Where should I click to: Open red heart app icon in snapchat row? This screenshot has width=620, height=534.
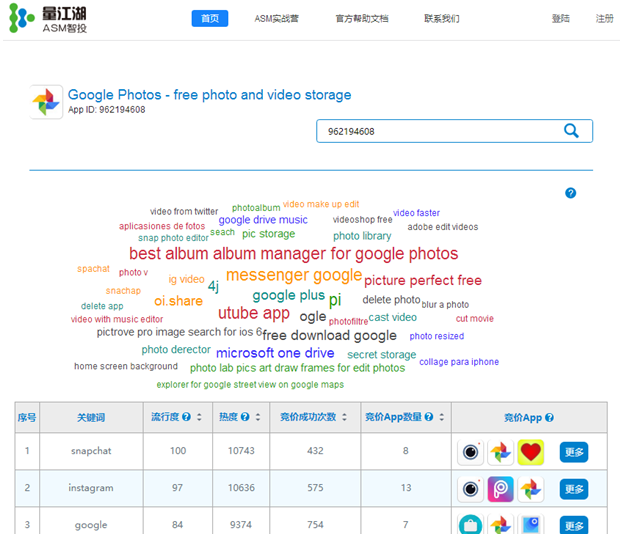coord(531,452)
